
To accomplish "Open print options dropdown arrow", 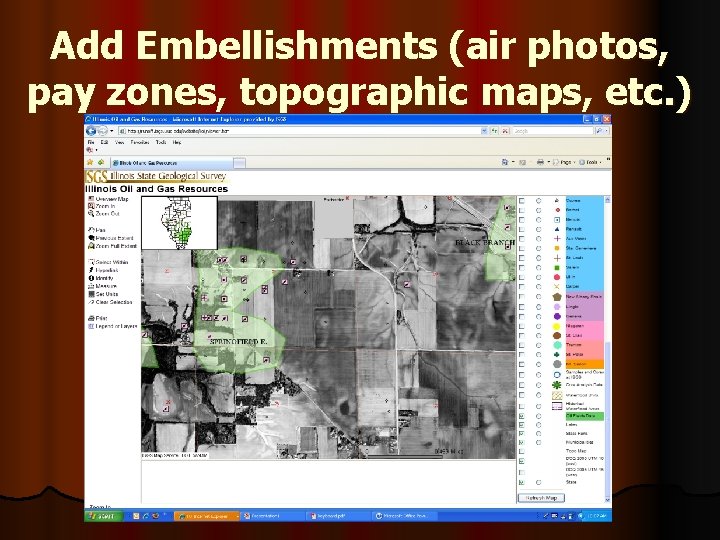I will pyautogui.click(x=548, y=162).
